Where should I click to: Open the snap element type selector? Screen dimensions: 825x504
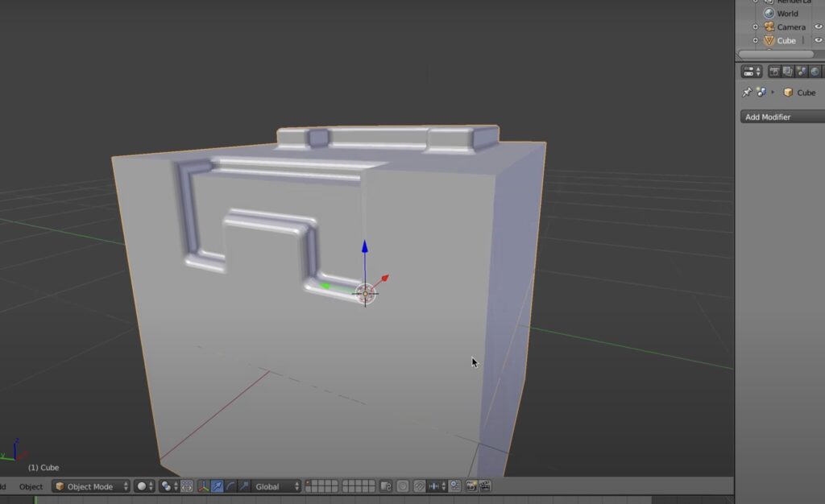point(437,486)
